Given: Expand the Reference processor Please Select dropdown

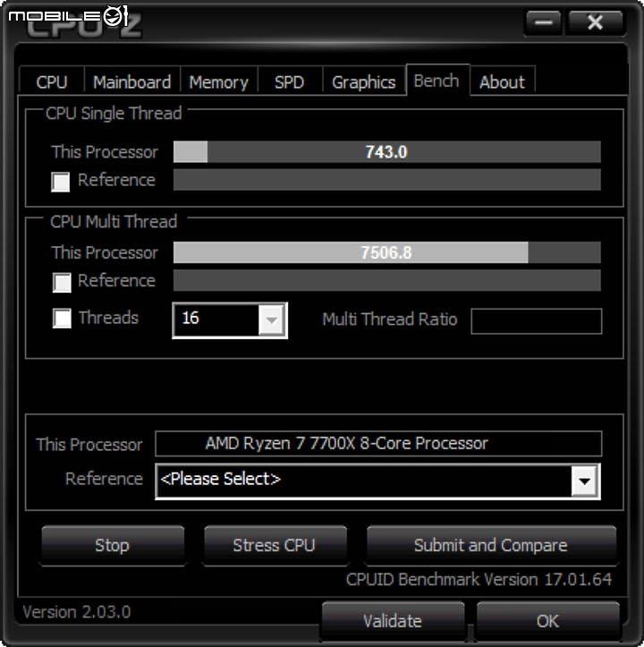Looking at the screenshot, I should point(377,481).
